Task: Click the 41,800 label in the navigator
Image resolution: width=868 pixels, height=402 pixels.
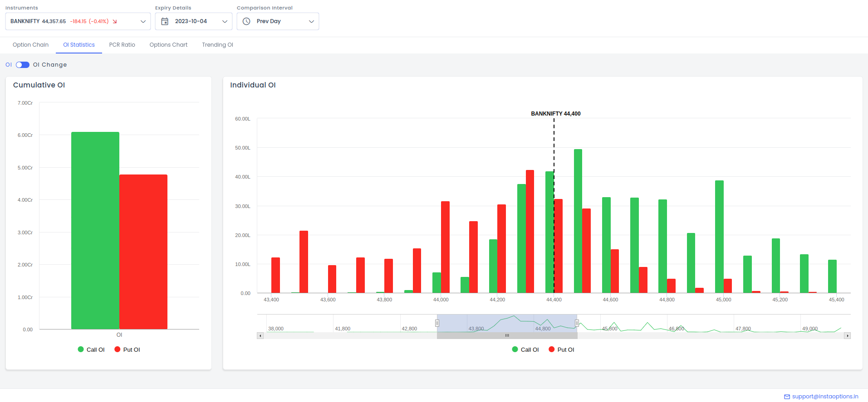Action: [343, 329]
